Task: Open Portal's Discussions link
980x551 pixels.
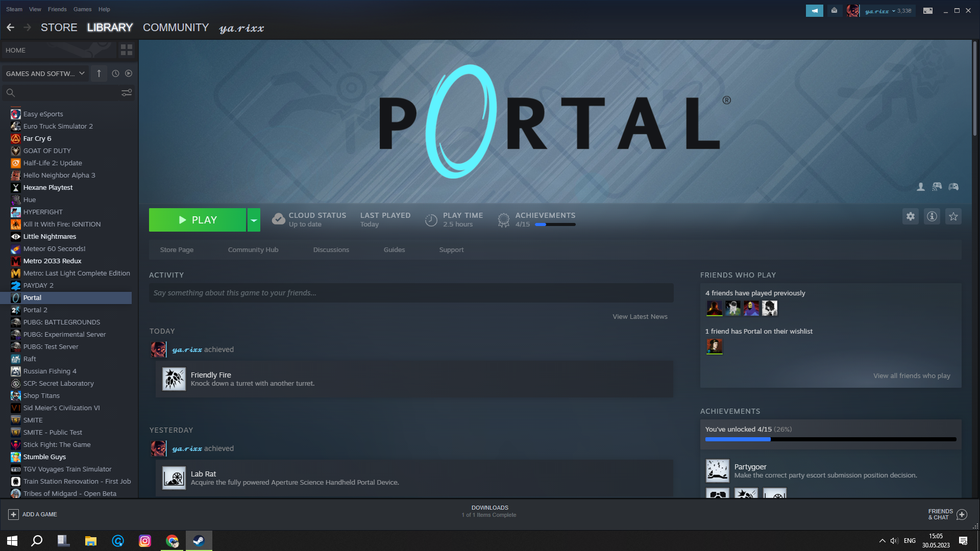Action: coord(331,249)
